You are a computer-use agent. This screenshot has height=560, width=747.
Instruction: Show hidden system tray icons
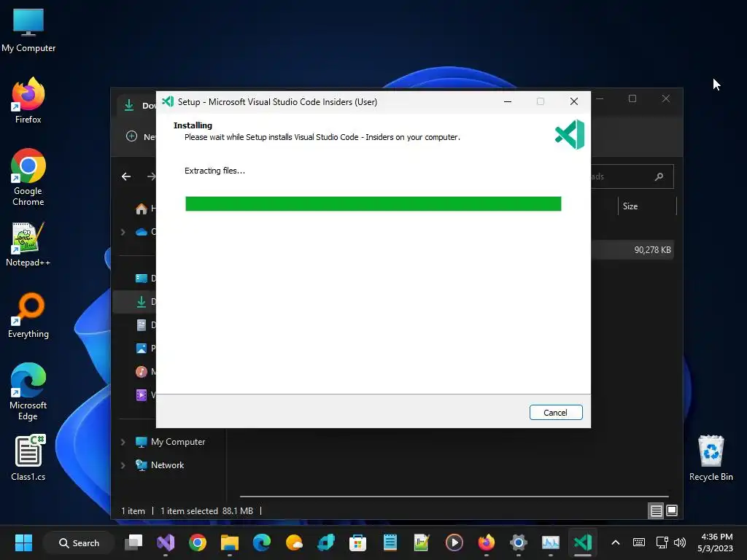click(616, 542)
